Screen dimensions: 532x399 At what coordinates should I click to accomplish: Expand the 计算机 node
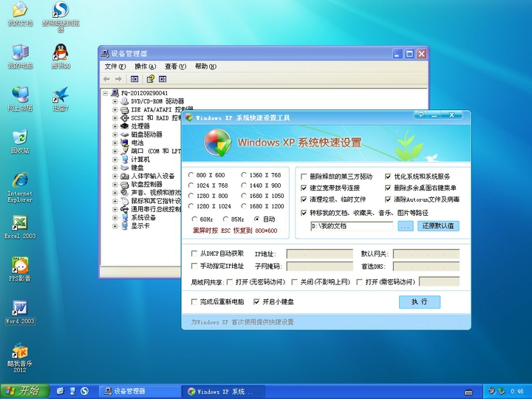click(x=115, y=160)
